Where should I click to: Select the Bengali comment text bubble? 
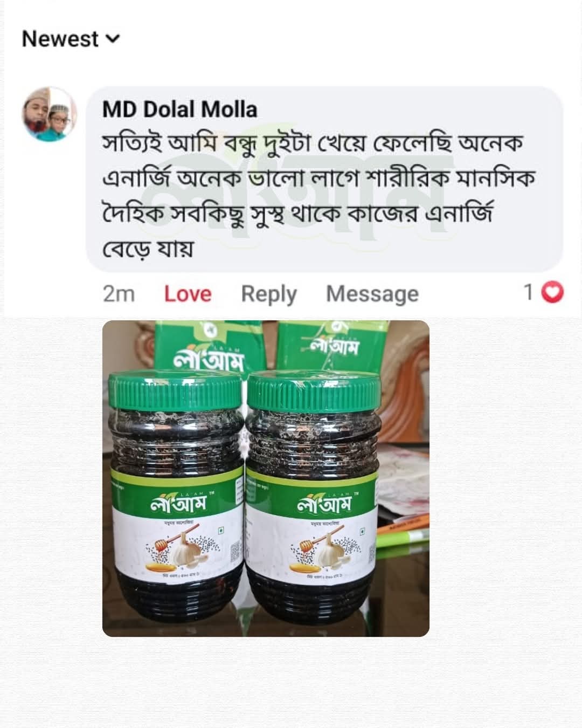tap(325, 179)
